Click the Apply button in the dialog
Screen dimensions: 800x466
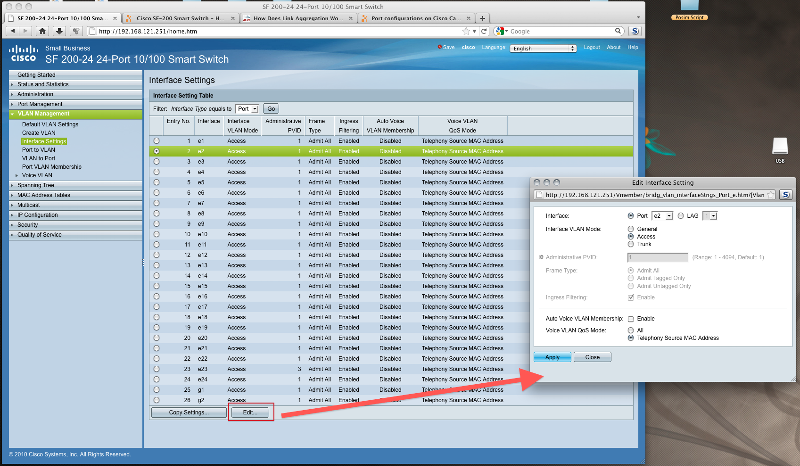(551, 357)
